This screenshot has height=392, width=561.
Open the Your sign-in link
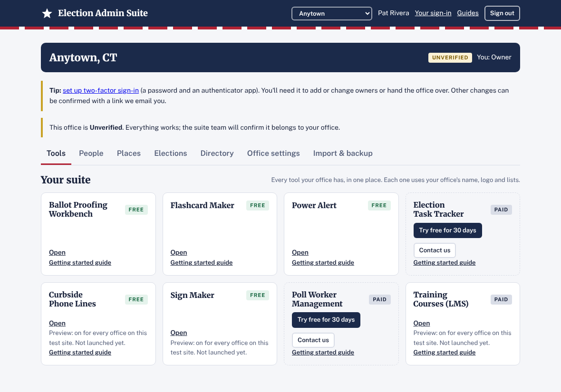(x=433, y=13)
